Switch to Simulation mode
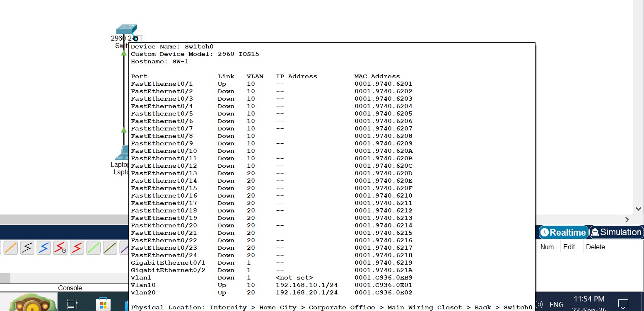The width and height of the screenshot is (644, 311). (x=616, y=232)
